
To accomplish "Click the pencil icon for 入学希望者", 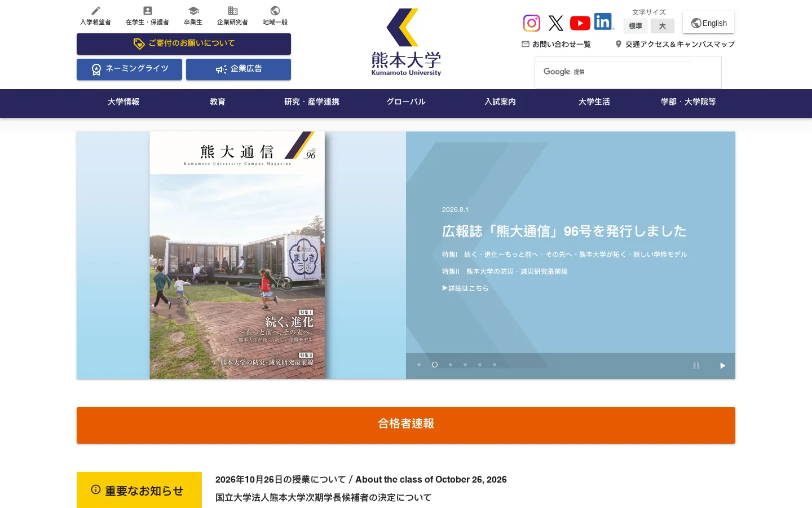I will coord(96,11).
